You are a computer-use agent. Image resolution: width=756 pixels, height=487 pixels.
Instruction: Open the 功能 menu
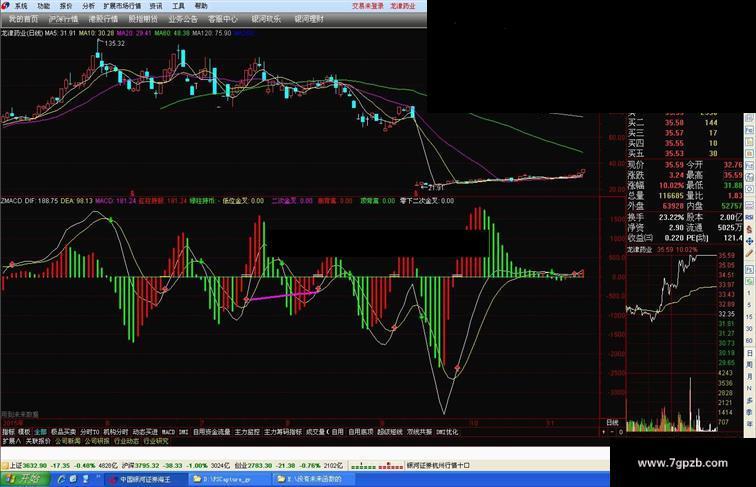43,6
